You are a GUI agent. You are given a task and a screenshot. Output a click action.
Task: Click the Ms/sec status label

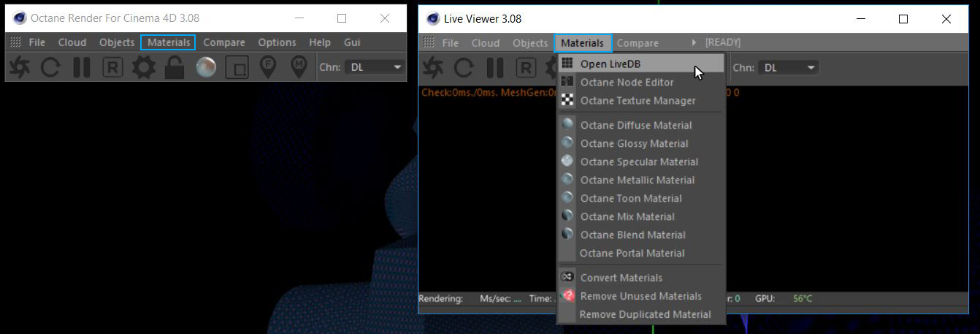pos(494,298)
